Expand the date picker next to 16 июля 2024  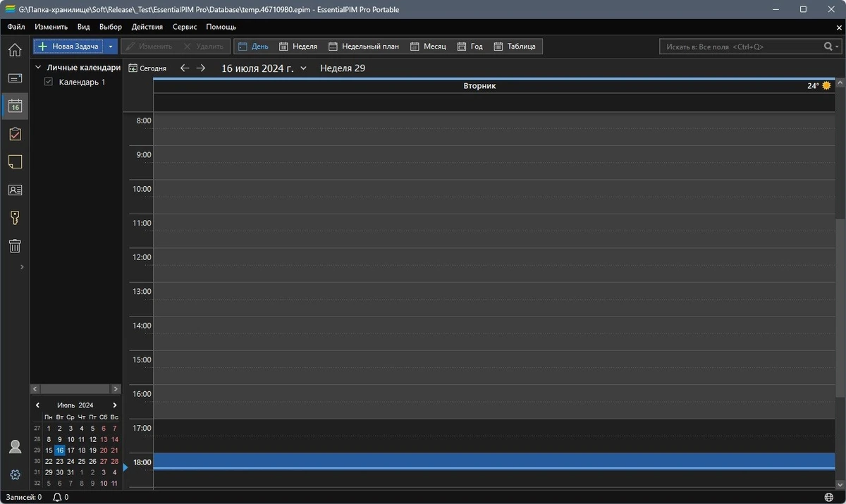click(303, 68)
